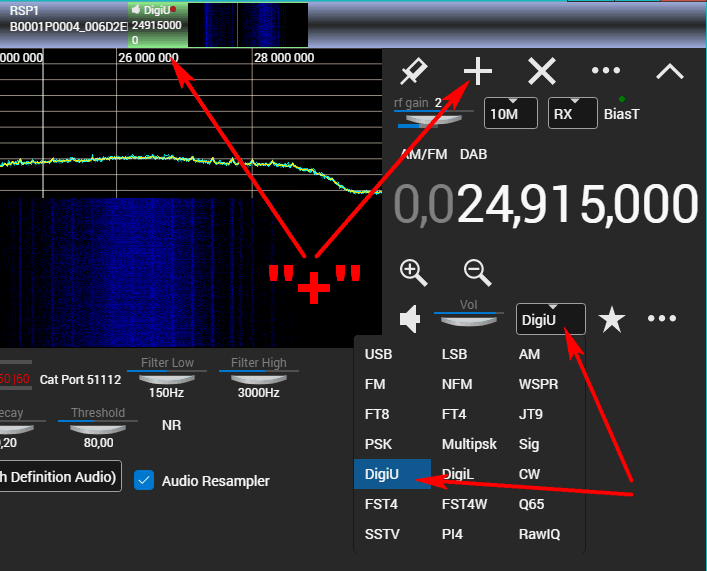Image resolution: width=707 pixels, height=571 pixels.
Task: Click the DAB button
Action: point(473,154)
